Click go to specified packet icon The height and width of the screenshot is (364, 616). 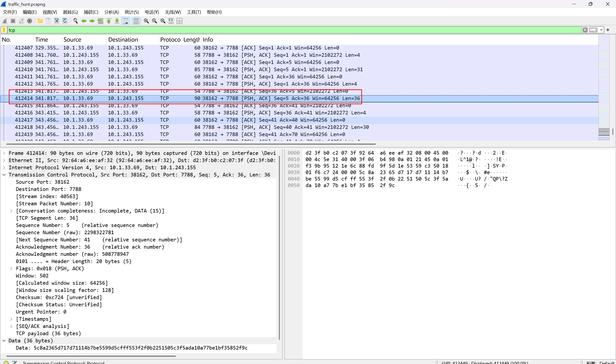pos(100,21)
